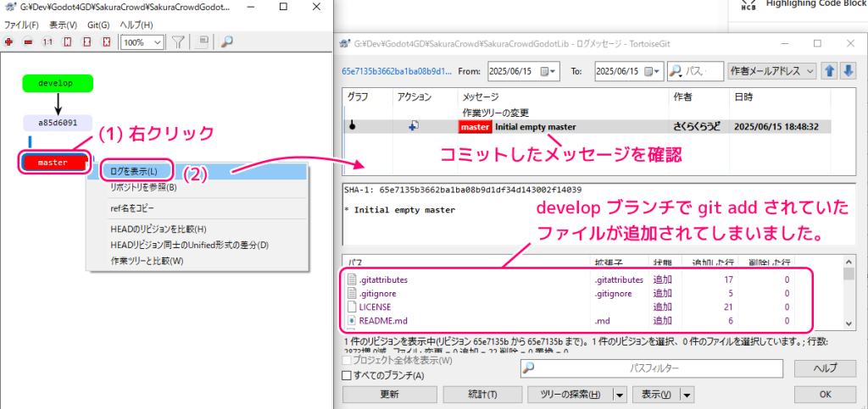This screenshot has width=868, height=409.
Task: Click the funnel filter icon
Action: click(178, 42)
